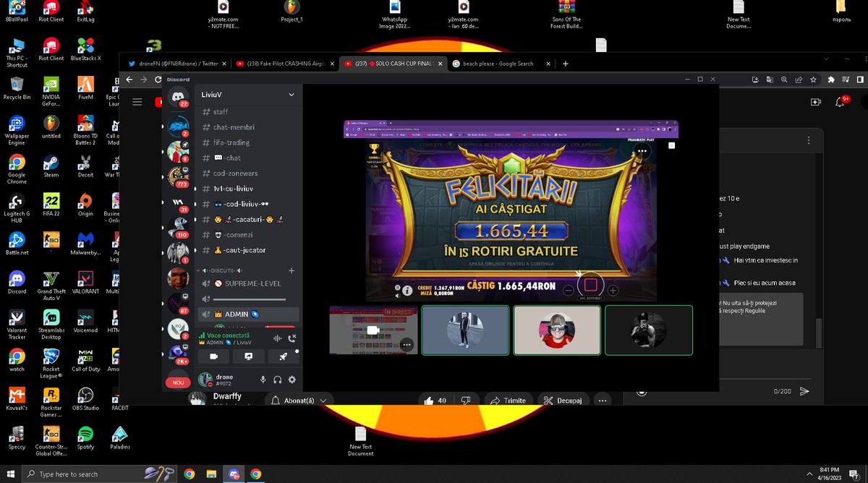
Task: Open the NOU new unreads button
Action: (x=178, y=382)
